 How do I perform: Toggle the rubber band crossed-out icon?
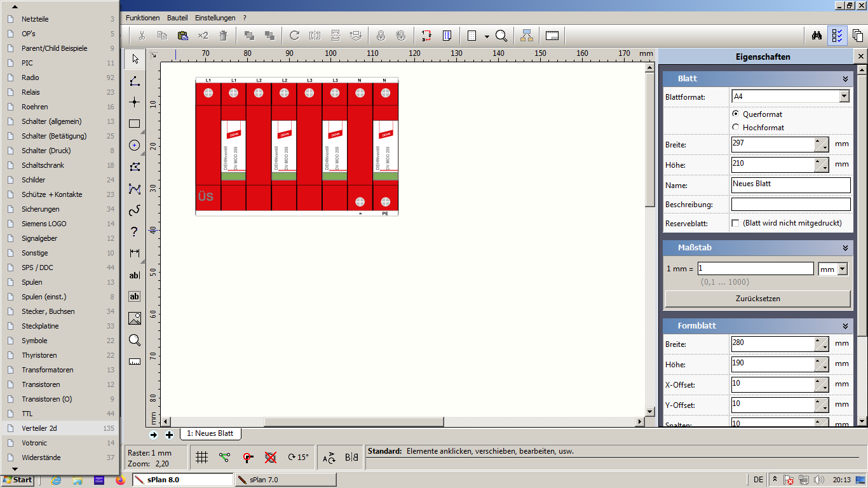[x=271, y=457]
